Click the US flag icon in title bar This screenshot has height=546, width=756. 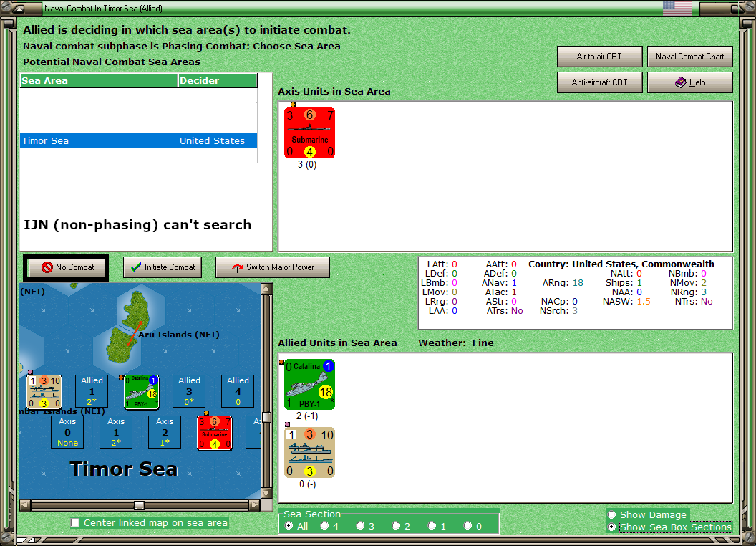pyautogui.click(x=677, y=8)
